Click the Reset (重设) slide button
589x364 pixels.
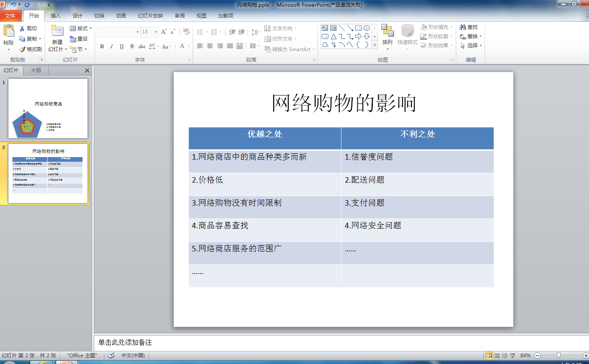[x=79, y=39]
